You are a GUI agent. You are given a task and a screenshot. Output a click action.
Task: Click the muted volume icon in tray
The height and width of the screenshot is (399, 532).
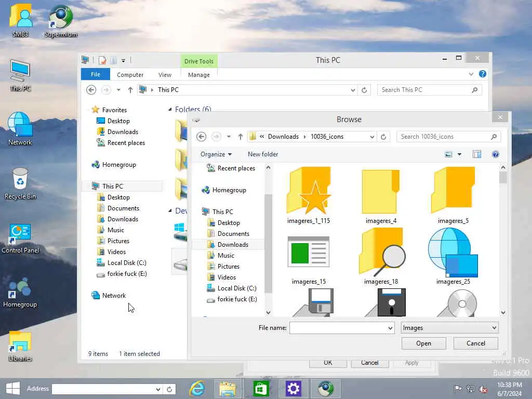pyautogui.click(x=483, y=389)
